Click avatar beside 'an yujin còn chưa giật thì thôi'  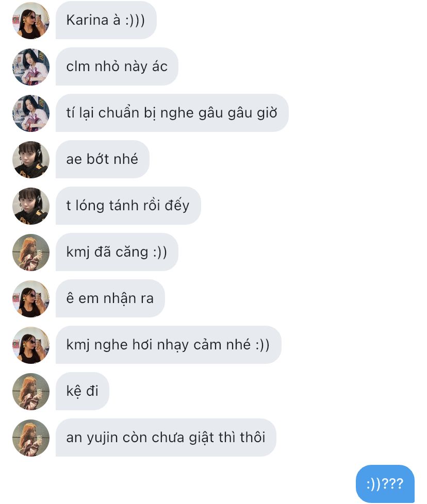click(31, 438)
